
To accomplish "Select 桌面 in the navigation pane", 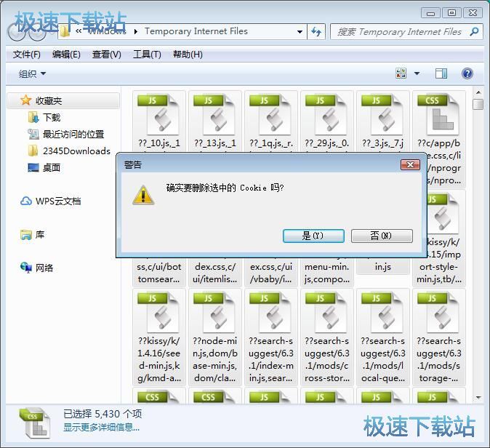I will click(51, 167).
